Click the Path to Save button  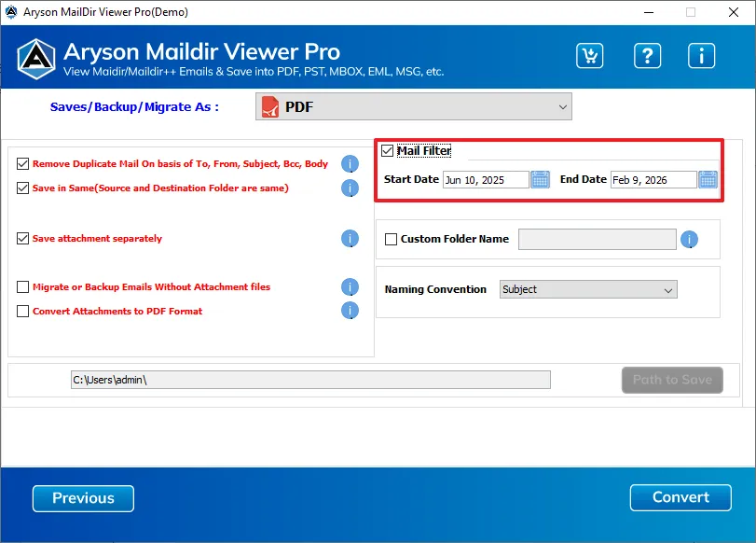(x=672, y=380)
